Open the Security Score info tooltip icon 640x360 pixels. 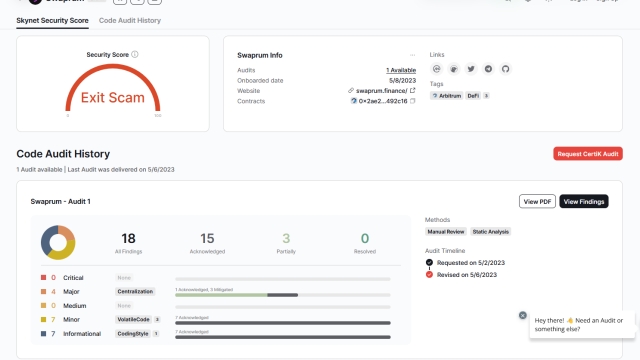click(x=135, y=54)
